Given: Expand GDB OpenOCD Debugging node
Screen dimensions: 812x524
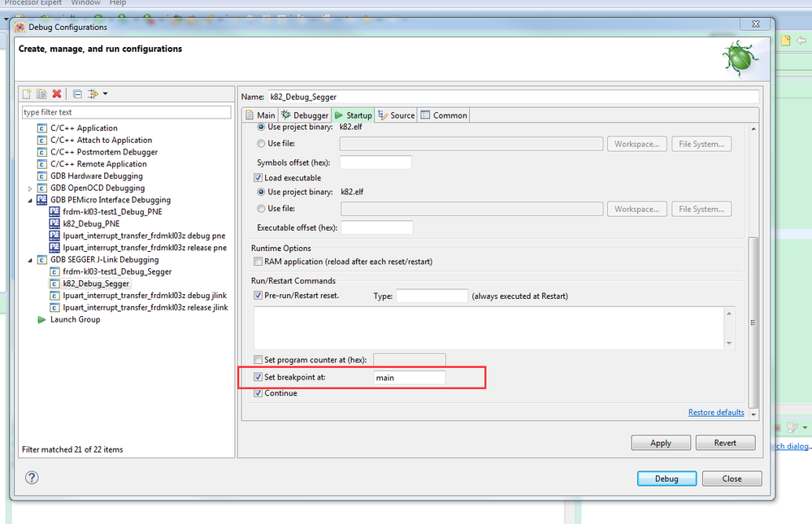Looking at the screenshot, I should pyautogui.click(x=30, y=188).
